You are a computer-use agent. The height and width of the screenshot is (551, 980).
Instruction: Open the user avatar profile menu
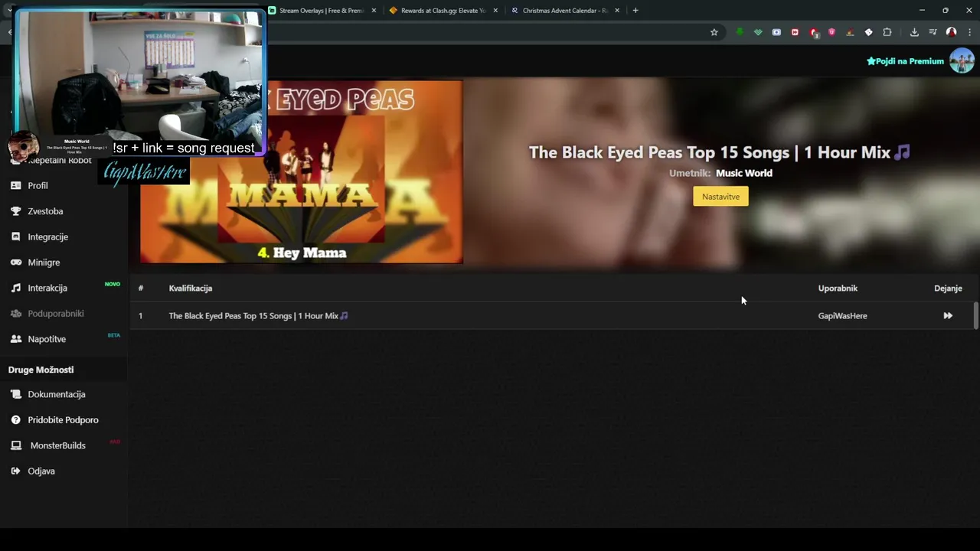962,60
